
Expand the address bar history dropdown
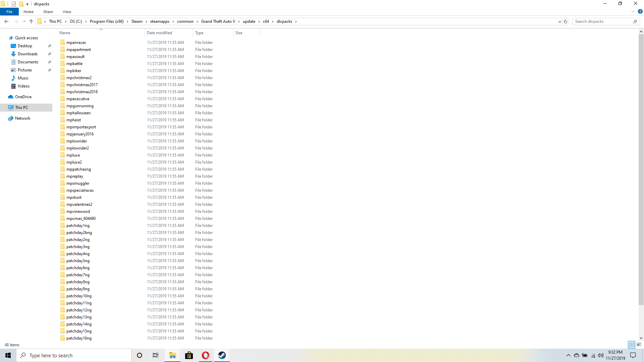[x=559, y=21]
